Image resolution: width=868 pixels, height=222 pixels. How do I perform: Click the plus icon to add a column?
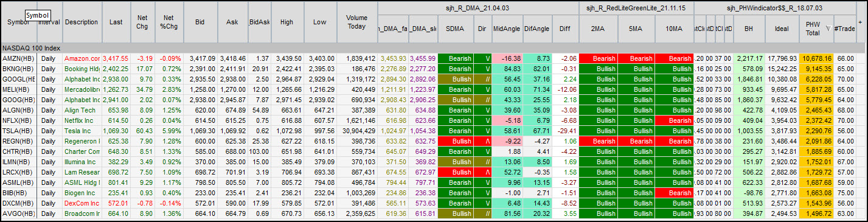pyautogui.click(x=859, y=22)
